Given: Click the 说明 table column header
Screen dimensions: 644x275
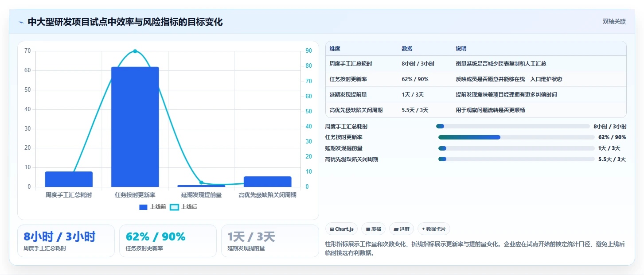Looking at the screenshot, I should pos(461,49).
